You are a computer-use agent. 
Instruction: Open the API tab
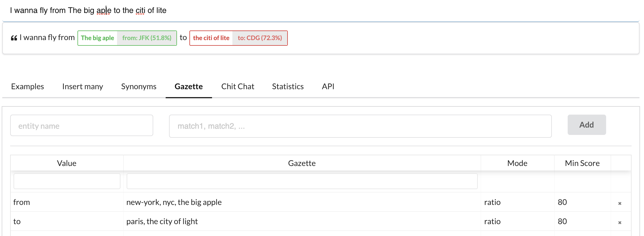328,86
